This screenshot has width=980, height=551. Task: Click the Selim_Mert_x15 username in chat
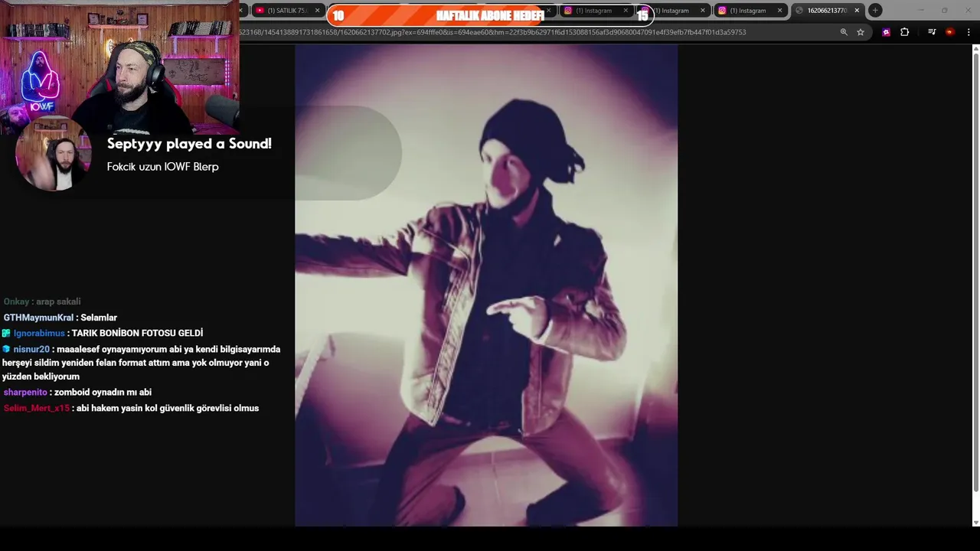click(37, 409)
